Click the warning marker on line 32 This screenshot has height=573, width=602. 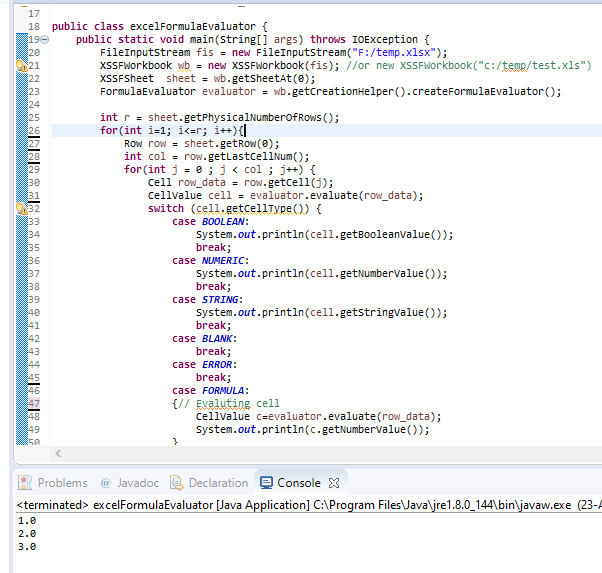[21, 209]
